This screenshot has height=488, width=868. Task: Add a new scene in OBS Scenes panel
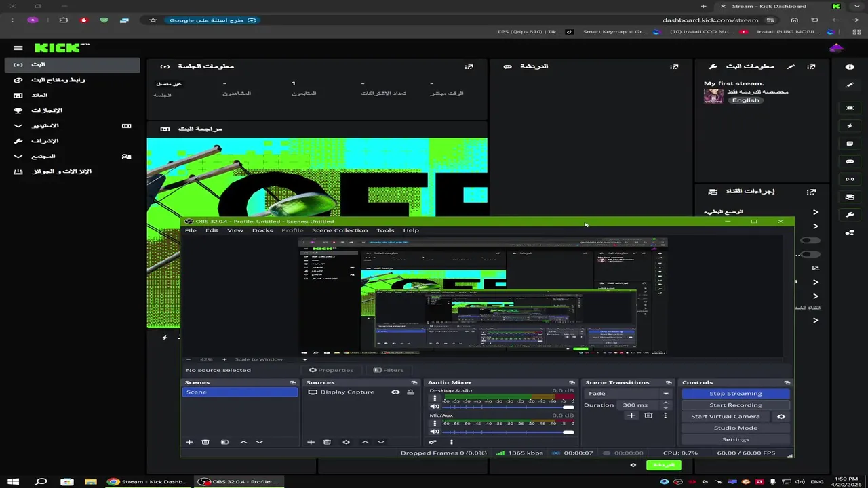(189, 442)
